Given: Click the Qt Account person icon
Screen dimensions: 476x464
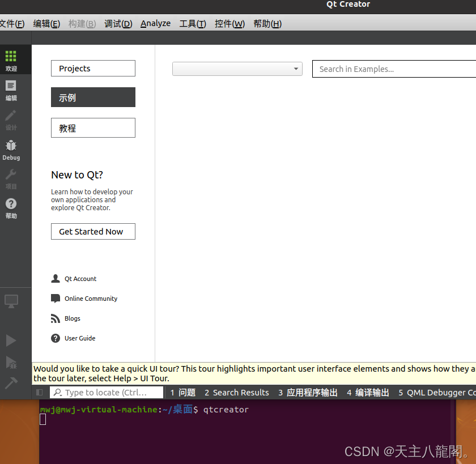Looking at the screenshot, I should [x=56, y=279].
